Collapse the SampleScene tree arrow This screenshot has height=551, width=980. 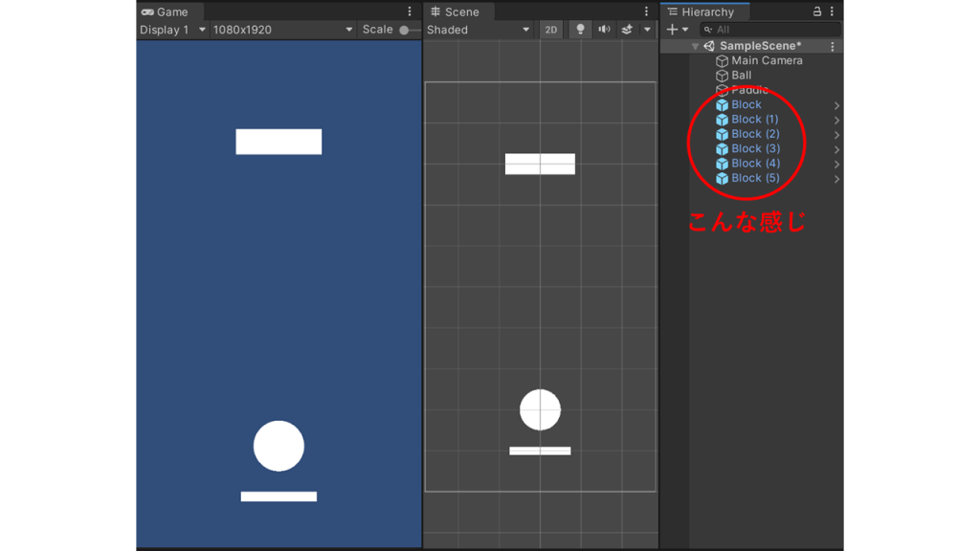696,46
